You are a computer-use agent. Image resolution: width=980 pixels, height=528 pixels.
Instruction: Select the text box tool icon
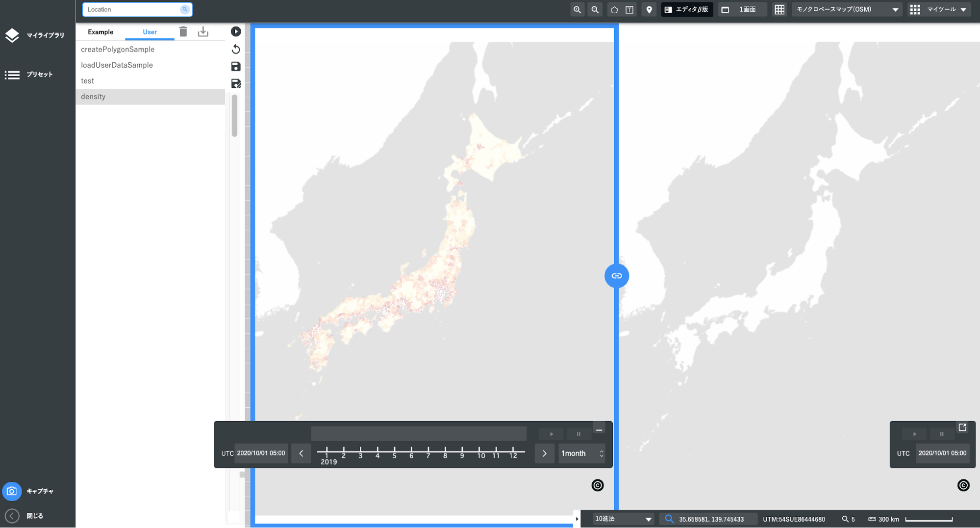pyautogui.click(x=629, y=10)
